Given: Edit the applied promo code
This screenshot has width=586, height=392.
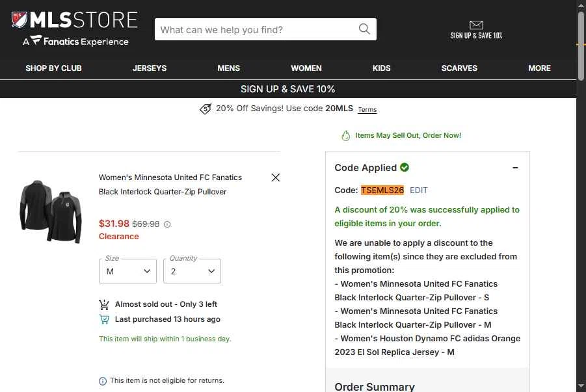Looking at the screenshot, I should (419, 190).
